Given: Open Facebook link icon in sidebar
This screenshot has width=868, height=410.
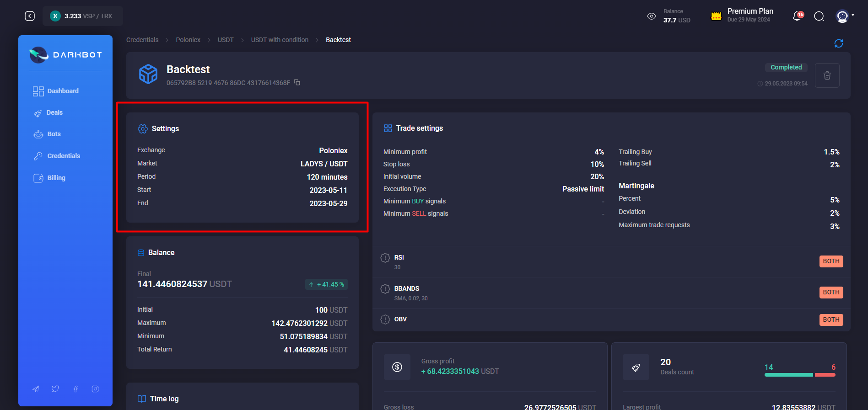Looking at the screenshot, I should (75, 389).
